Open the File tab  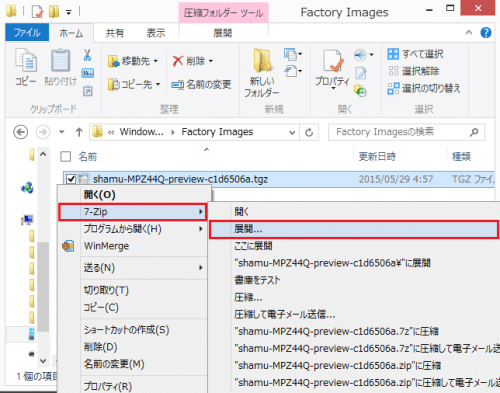[x=27, y=33]
